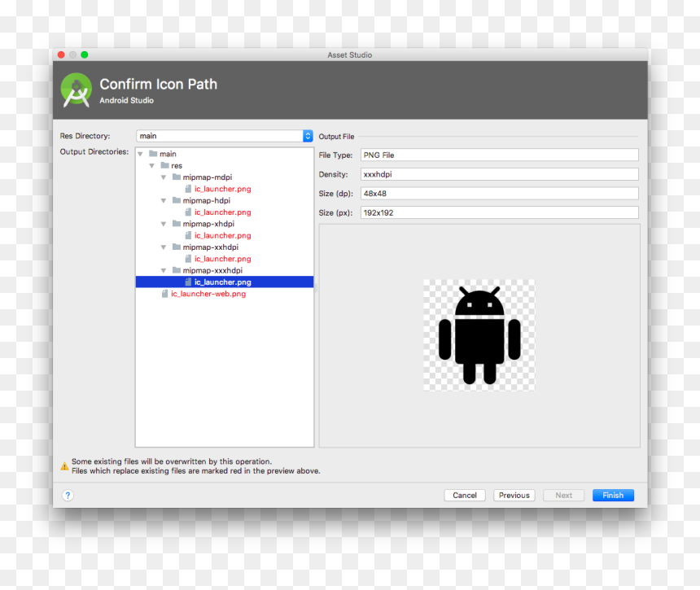700x590 pixels.
Task: Collapse the mipmap-mdpi folder arrow
Action: 164,177
